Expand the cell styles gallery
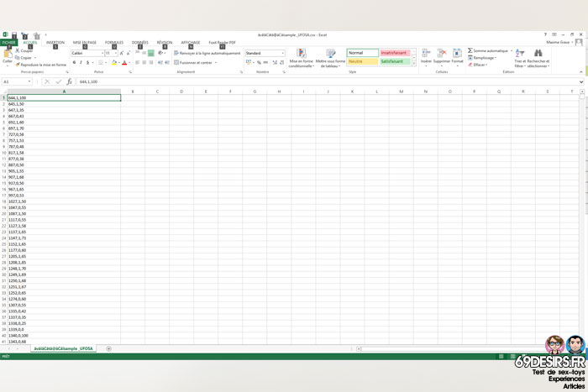This screenshot has width=588, height=392. pyautogui.click(x=414, y=64)
